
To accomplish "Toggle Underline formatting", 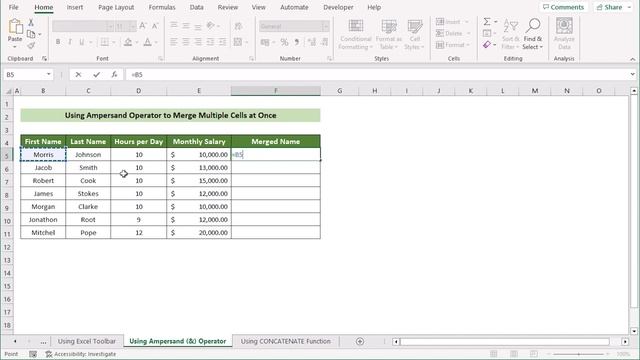I will point(82,42).
